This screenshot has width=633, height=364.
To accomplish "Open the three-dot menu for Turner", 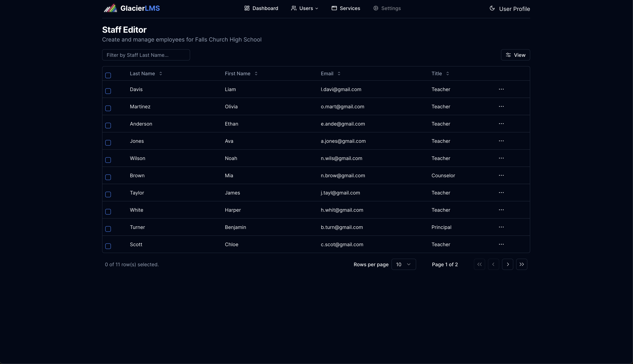I will click(501, 227).
